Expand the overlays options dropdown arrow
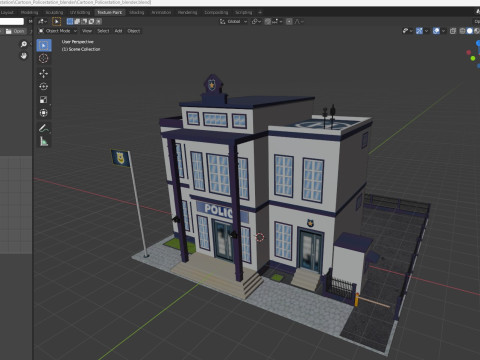The image size is (480, 360). [x=443, y=31]
